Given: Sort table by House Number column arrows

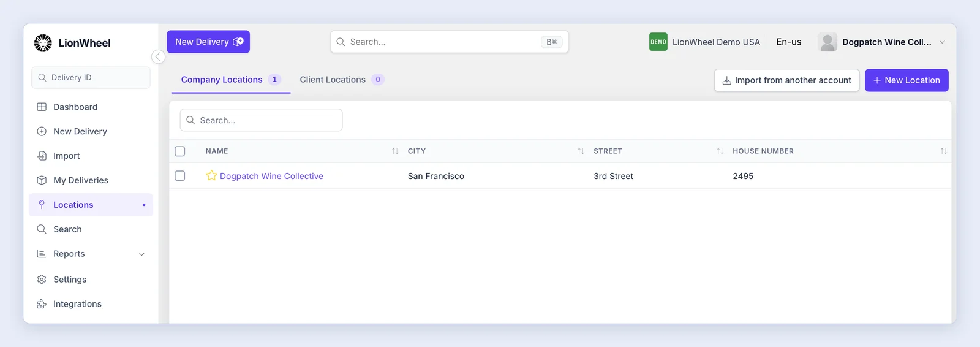Looking at the screenshot, I should pos(944,151).
